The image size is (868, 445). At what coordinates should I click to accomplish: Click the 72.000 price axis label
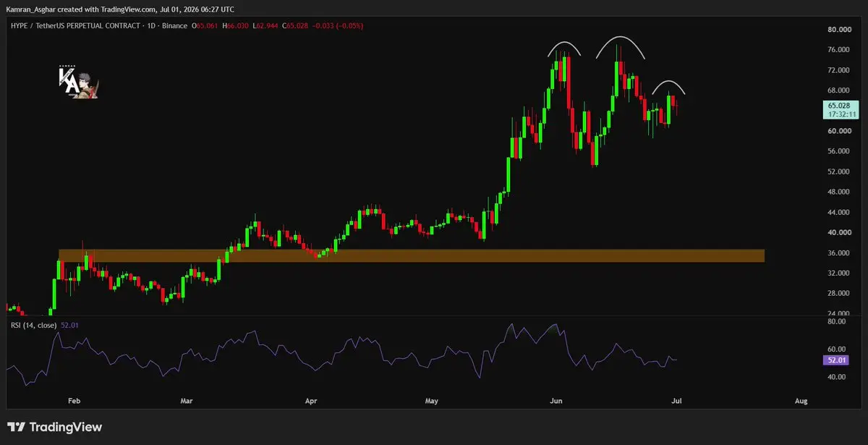coord(840,70)
